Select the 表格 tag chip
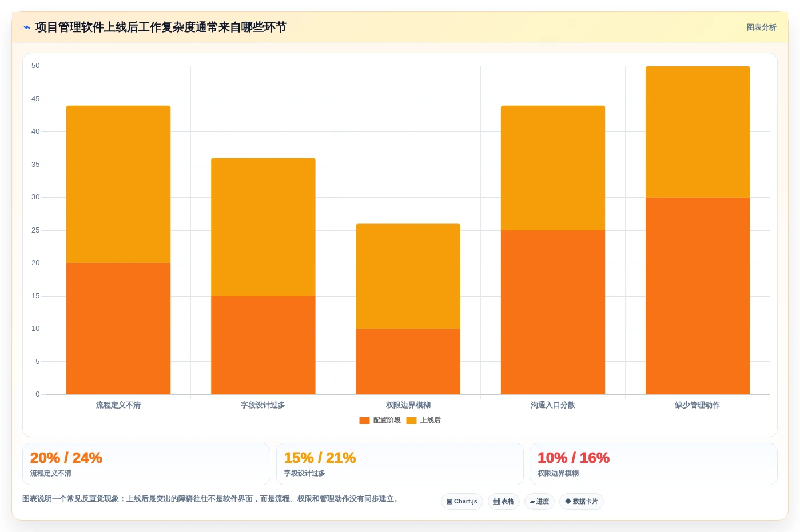Screen dimensions: 800x532 (x=504, y=502)
